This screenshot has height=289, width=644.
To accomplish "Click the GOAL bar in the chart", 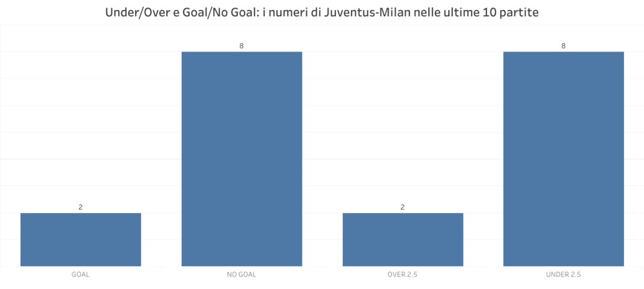I will click(x=80, y=239).
